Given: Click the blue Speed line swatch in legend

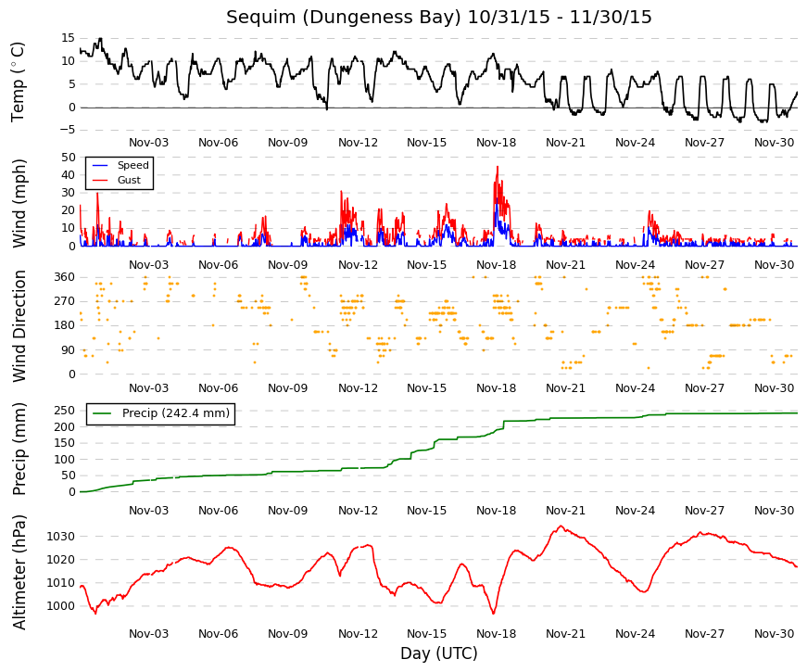Looking at the screenshot, I should [x=100, y=165].
